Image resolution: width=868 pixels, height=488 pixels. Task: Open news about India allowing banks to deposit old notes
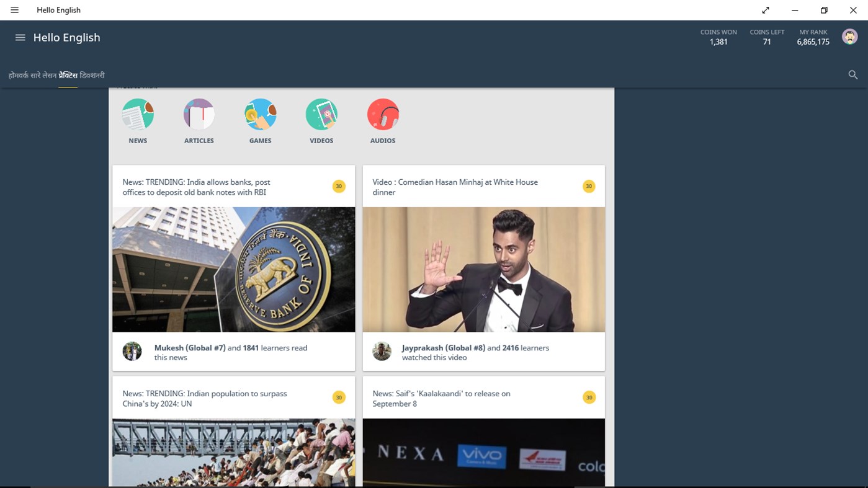[x=196, y=187]
